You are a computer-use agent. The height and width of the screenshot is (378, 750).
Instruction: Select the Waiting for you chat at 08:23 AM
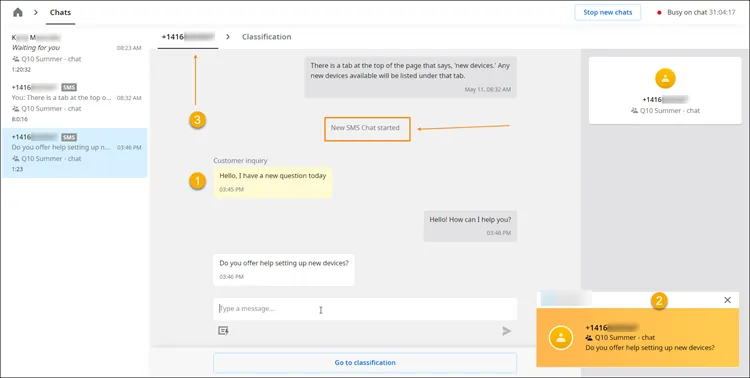pyautogui.click(x=75, y=54)
